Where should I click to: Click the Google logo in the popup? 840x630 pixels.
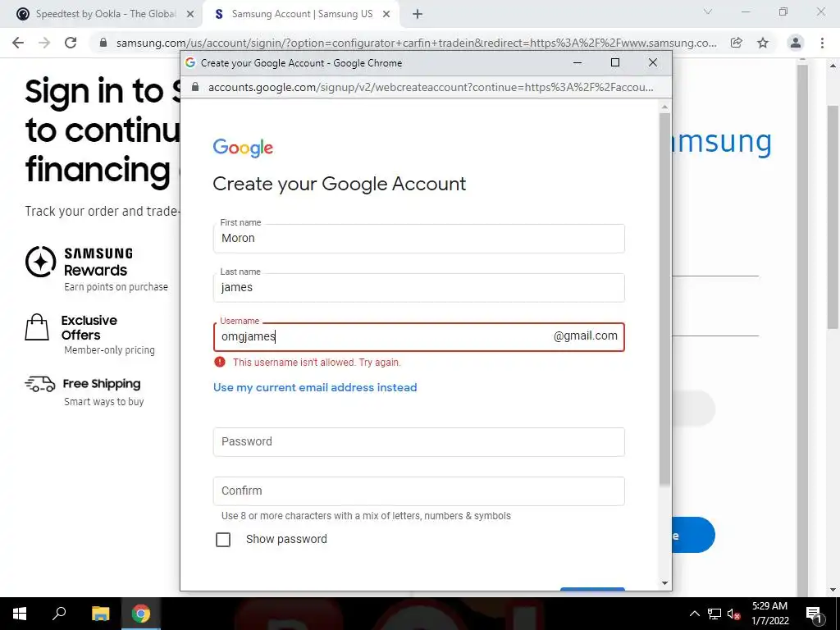pyautogui.click(x=243, y=148)
